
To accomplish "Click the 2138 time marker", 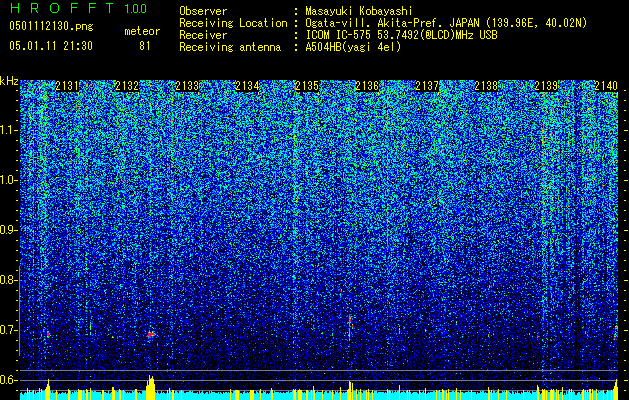I will pyautogui.click(x=487, y=86).
